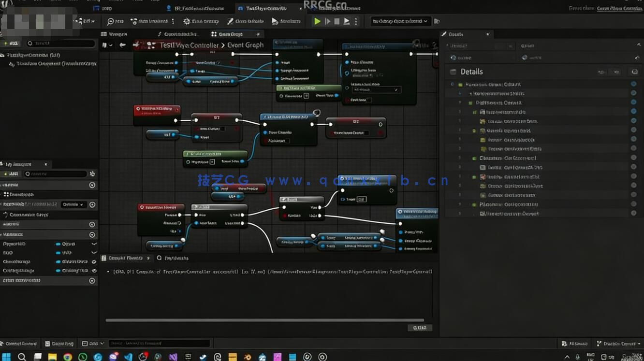
Task: Open Class Settings via the gear icon
Action: tap(187, 21)
